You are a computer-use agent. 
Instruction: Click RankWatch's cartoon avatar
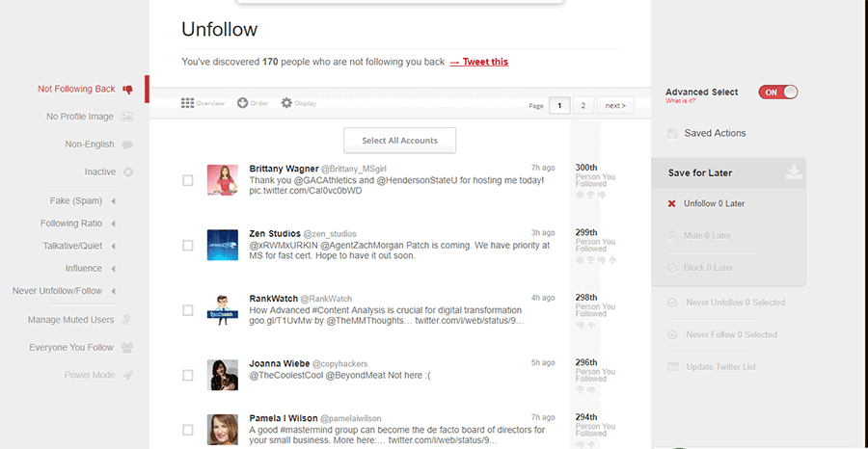pos(223,310)
